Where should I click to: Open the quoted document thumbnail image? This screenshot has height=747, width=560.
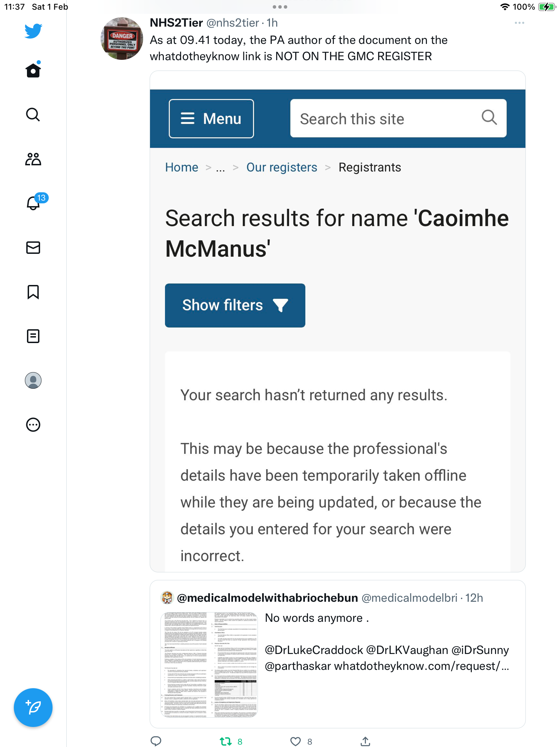(x=209, y=664)
